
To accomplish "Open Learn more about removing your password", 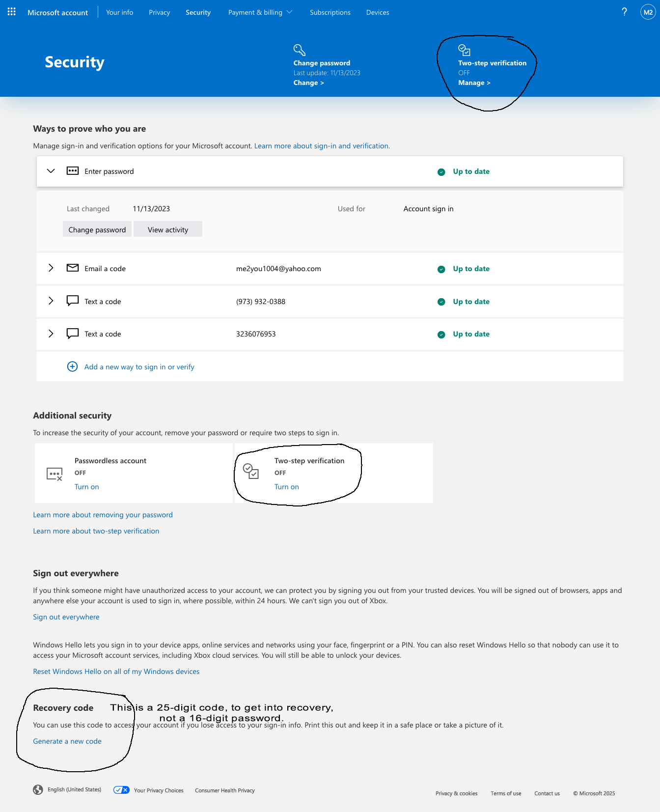I will click(x=103, y=515).
